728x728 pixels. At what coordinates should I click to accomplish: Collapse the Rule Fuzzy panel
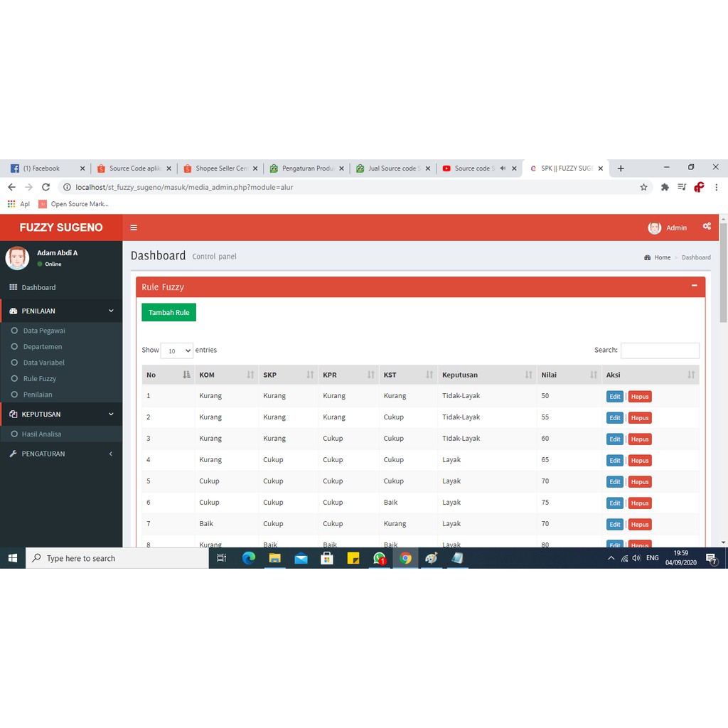point(695,287)
